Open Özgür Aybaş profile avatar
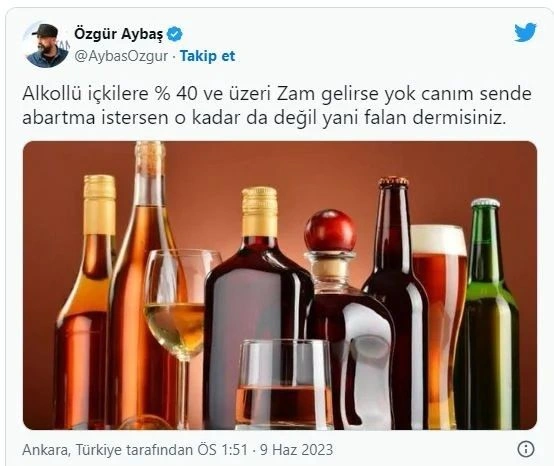Image resolution: width=554 pixels, height=466 pixels. [47, 45]
